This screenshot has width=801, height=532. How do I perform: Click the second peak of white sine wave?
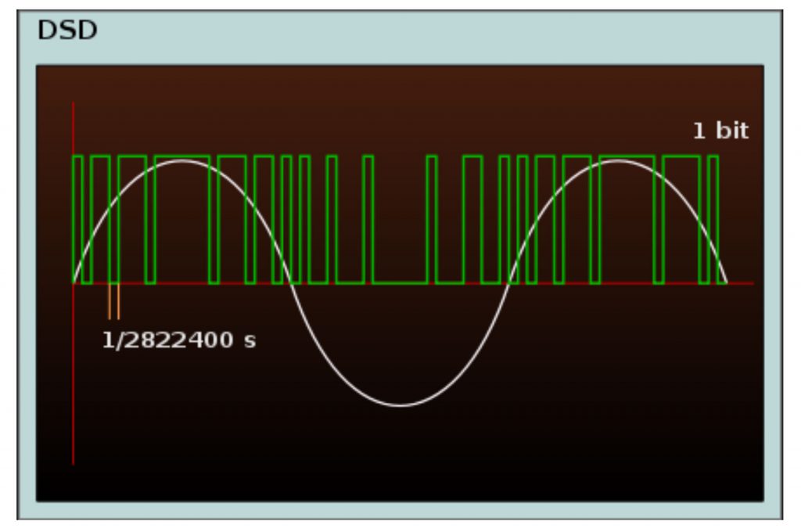click(x=618, y=160)
